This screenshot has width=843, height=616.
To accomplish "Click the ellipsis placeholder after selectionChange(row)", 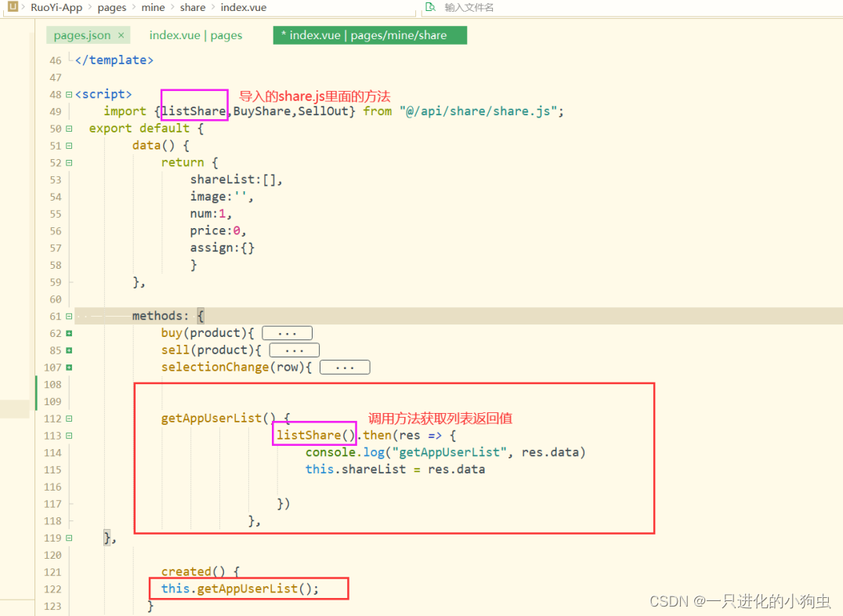I will click(x=345, y=368).
